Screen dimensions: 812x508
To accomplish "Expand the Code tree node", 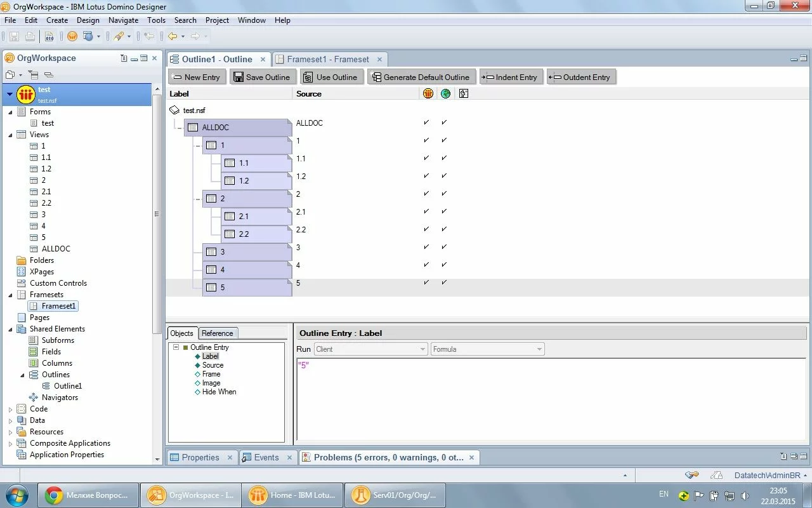I will [x=11, y=410].
